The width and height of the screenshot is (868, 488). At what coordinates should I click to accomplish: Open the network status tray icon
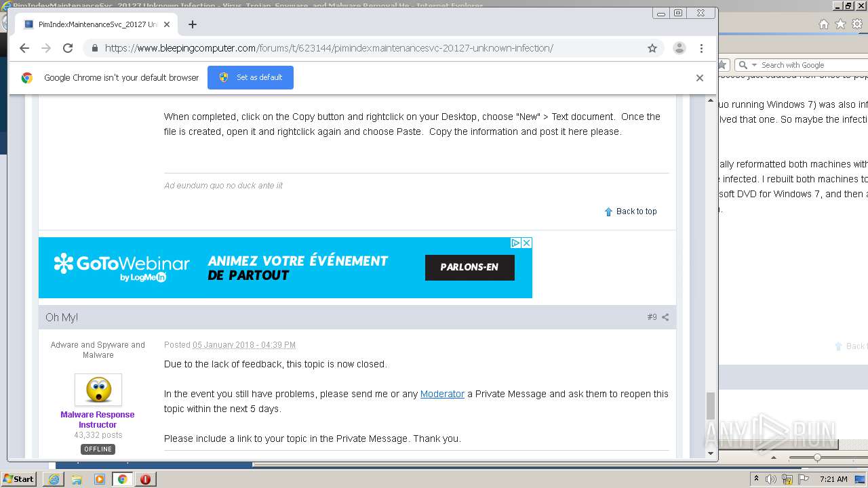787,479
